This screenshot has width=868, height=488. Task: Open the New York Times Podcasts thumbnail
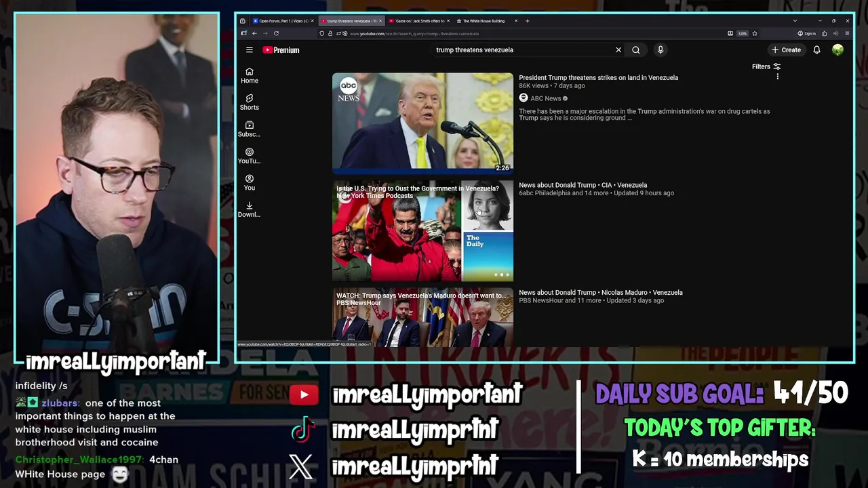click(422, 230)
